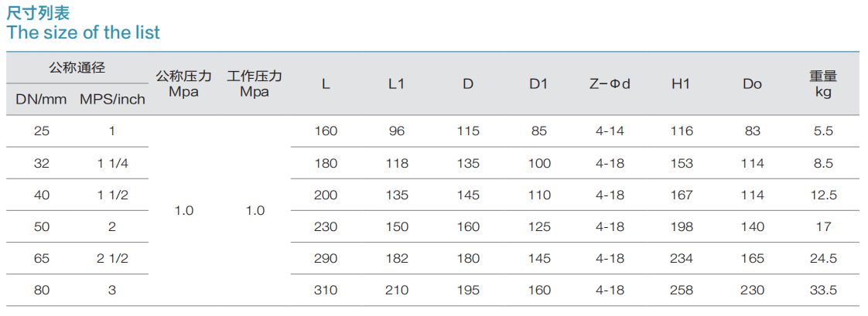The image size is (868, 316).
Task: Click the DN 25 row cell
Action: click(42, 131)
